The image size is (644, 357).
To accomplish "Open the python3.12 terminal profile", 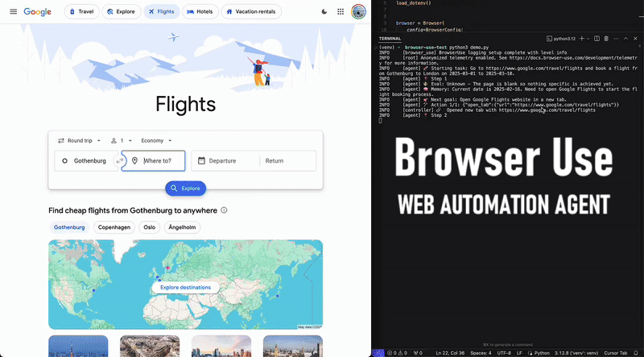I will 561,39.
